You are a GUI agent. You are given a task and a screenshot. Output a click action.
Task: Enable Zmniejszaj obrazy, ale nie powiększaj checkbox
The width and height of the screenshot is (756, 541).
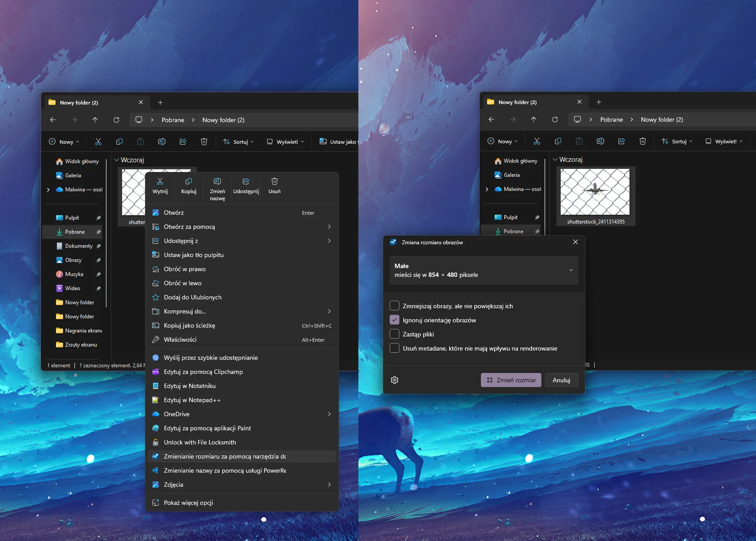(395, 306)
